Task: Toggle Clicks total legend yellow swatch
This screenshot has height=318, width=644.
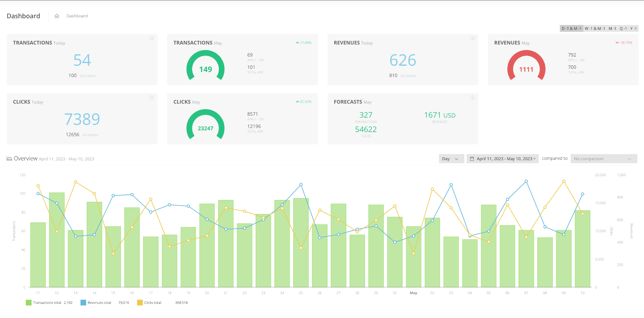Action: 140,303
